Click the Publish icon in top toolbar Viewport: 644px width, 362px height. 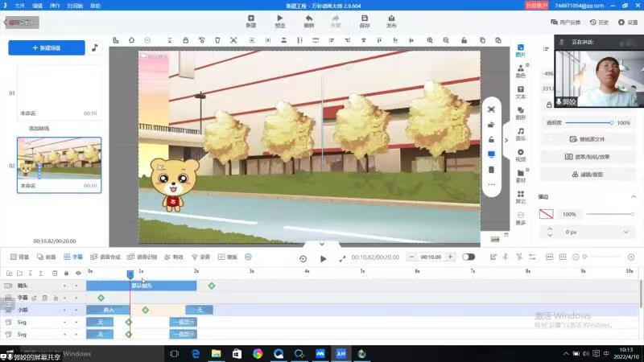point(391,20)
